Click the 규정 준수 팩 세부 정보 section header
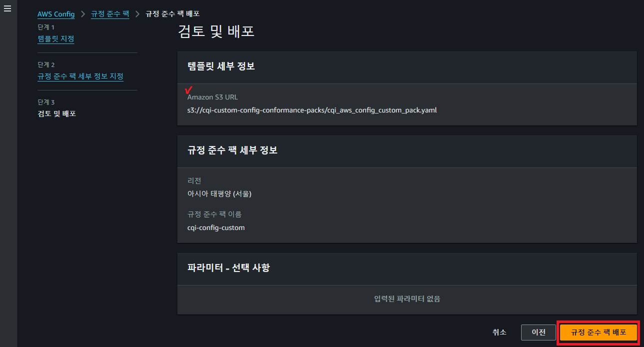This screenshot has height=347, width=644. coord(232,150)
